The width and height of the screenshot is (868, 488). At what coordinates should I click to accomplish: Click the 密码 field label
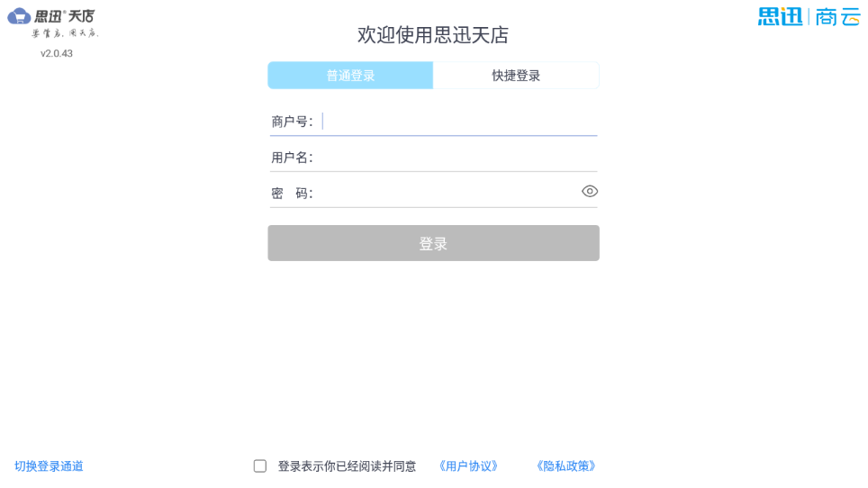pos(291,194)
